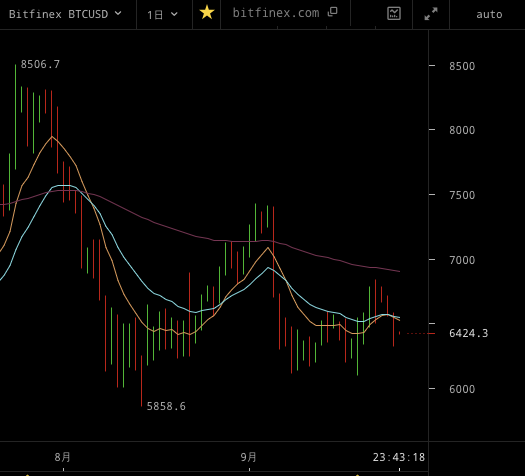Select the 9月 label on the time axis

coord(249,457)
